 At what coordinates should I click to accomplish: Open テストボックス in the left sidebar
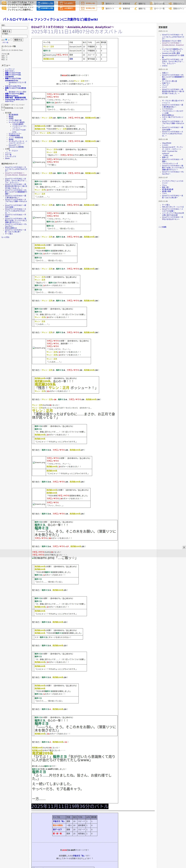(10, 156)
